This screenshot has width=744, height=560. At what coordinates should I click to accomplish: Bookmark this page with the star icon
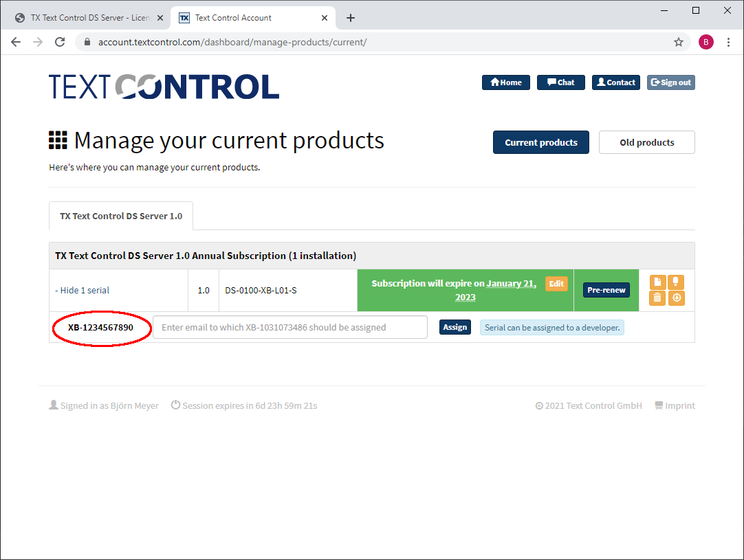pyautogui.click(x=679, y=42)
